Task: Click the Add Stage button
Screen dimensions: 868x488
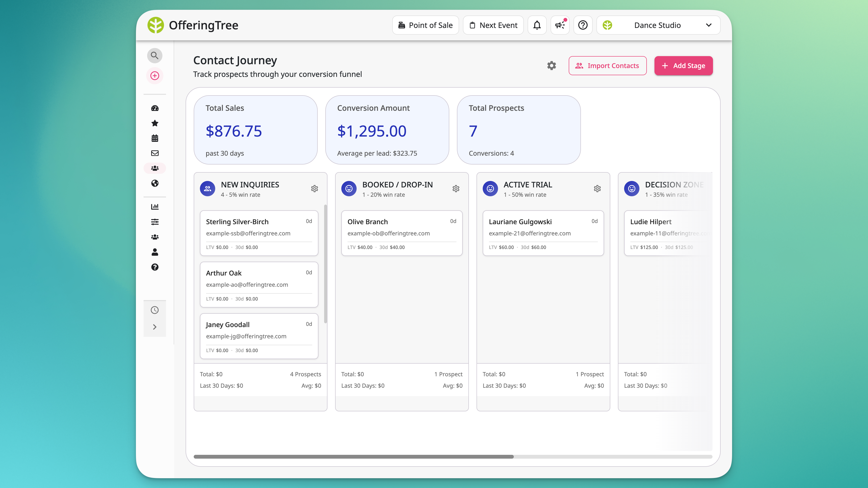Action: pyautogui.click(x=683, y=66)
